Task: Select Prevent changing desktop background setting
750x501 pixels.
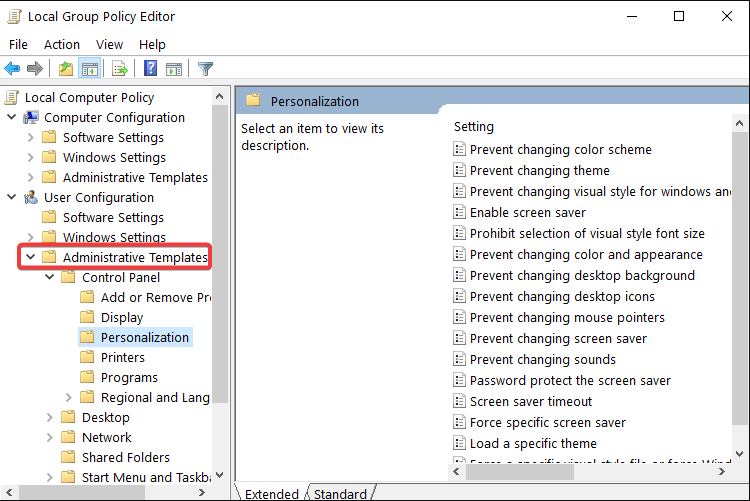Action: [582, 276]
